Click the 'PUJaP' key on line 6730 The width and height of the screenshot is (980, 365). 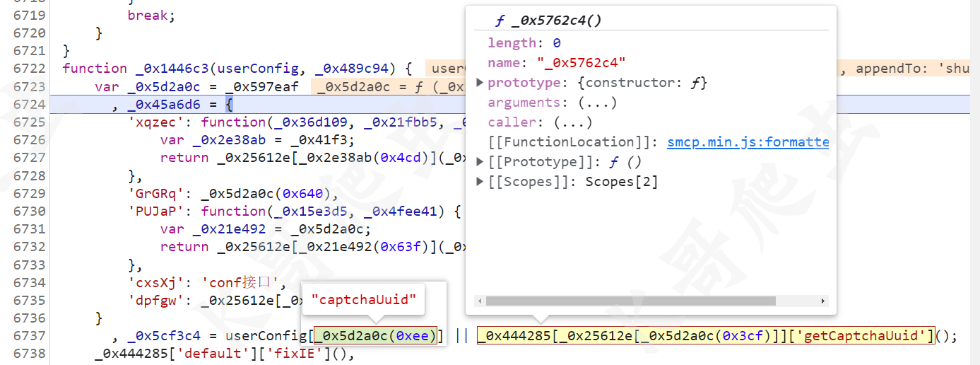click(x=155, y=211)
